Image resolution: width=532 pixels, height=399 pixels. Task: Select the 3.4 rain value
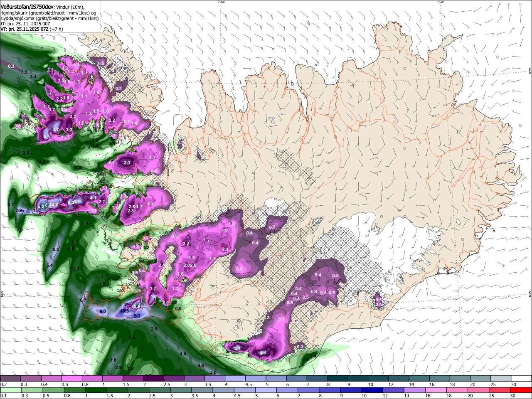point(33,77)
